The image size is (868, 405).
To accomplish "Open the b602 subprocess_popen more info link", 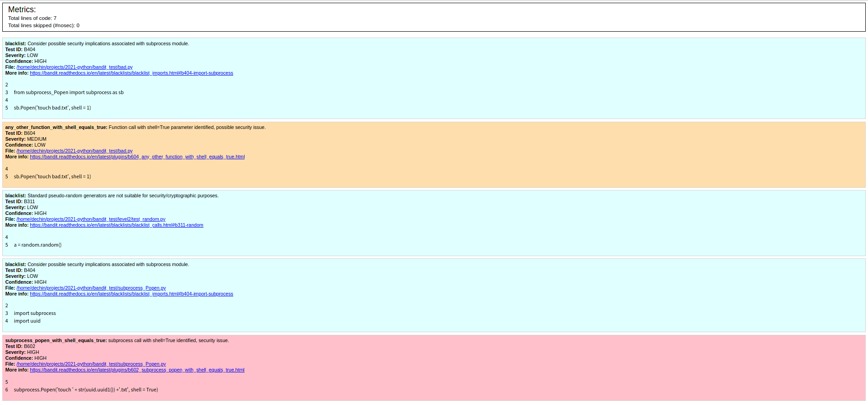I will point(137,370).
